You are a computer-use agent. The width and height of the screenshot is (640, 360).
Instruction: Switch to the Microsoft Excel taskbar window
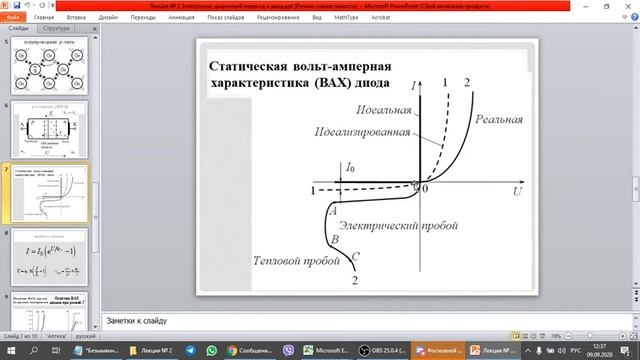(x=327, y=351)
